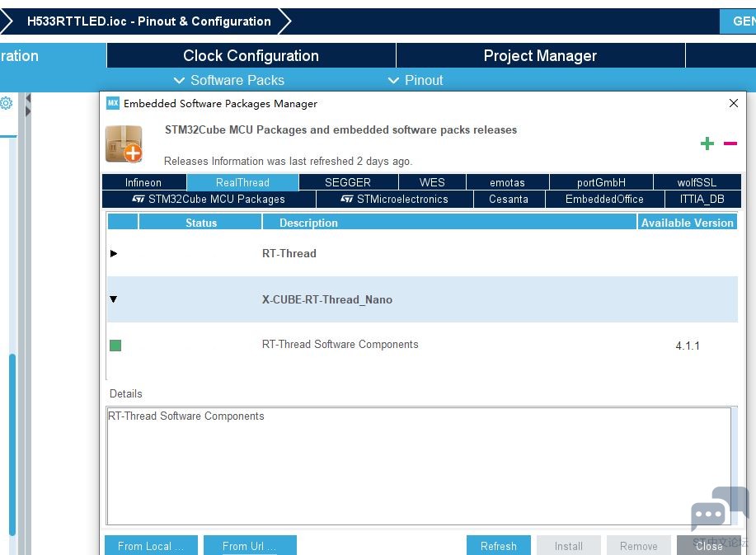The height and width of the screenshot is (555, 756).
Task: Click the Refresh button
Action: 499,546
